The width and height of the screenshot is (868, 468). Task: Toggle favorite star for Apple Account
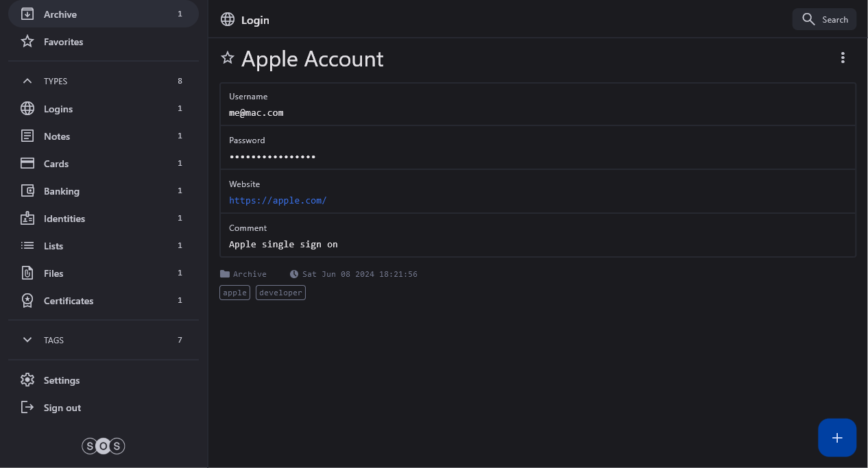pos(228,58)
